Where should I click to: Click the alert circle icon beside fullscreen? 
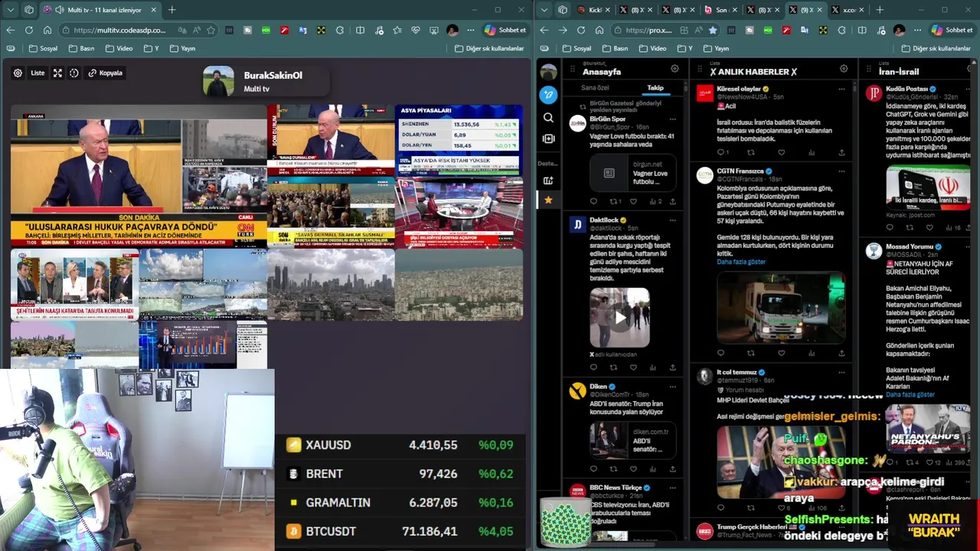[74, 73]
